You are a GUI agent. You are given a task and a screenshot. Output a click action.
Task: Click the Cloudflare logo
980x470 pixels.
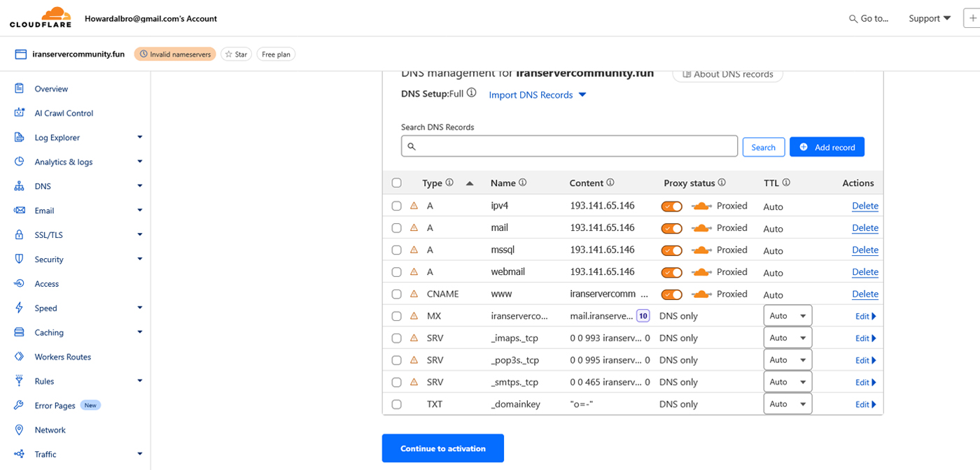42,17
